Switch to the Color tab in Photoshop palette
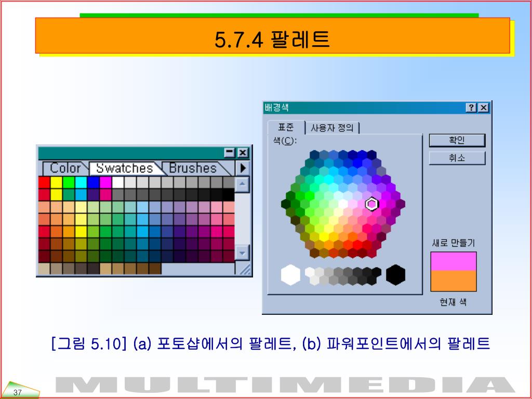The width and height of the screenshot is (532, 399). [x=64, y=168]
